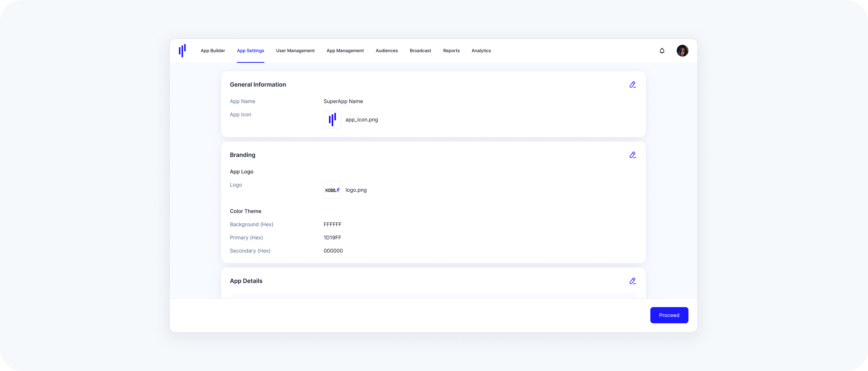
Task: Edit the General Information section
Action: pyautogui.click(x=633, y=85)
